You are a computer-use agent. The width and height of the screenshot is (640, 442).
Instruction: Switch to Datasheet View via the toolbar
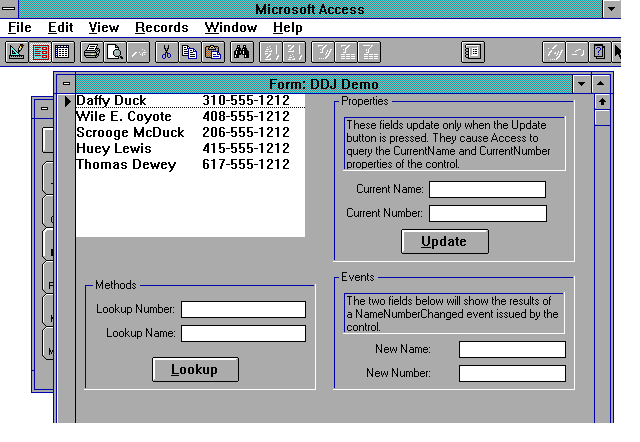62,51
